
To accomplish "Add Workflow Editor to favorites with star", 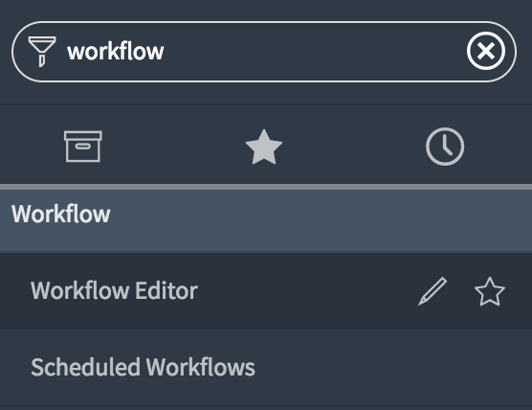I will click(x=490, y=291).
